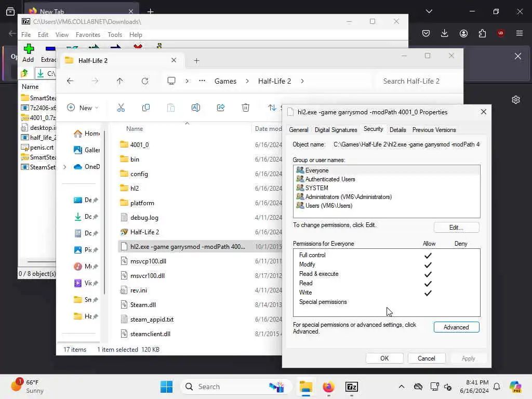Open a new Firefox tab with plus
The height and width of the screenshot is (399, 532).
pos(150,11)
